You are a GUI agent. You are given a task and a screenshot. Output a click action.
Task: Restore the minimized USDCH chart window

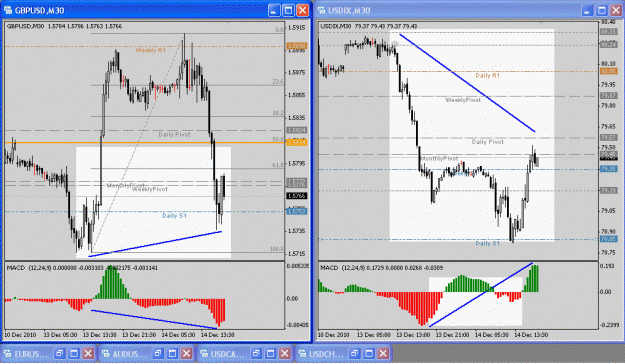pyautogui.click(x=354, y=353)
